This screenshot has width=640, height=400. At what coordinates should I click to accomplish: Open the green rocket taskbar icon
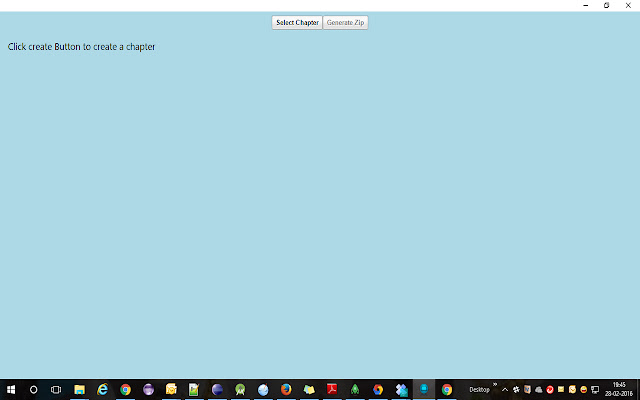(x=355, y=389)
